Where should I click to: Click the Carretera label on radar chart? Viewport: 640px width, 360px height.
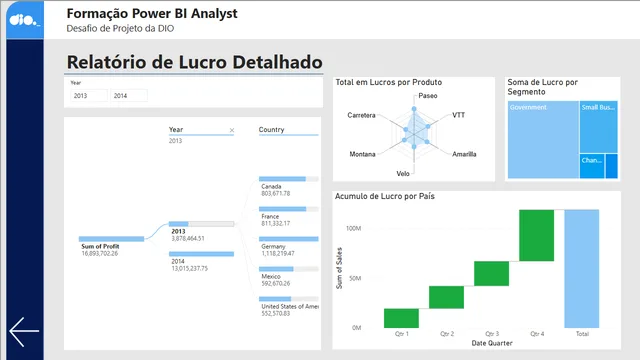(x=361, y=116)
